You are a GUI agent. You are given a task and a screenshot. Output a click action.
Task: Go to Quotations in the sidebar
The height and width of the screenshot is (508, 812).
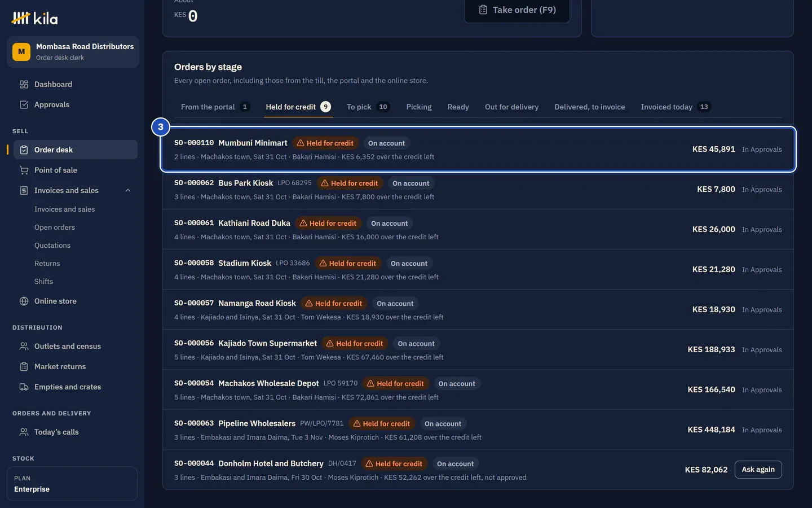coord(52,246)
